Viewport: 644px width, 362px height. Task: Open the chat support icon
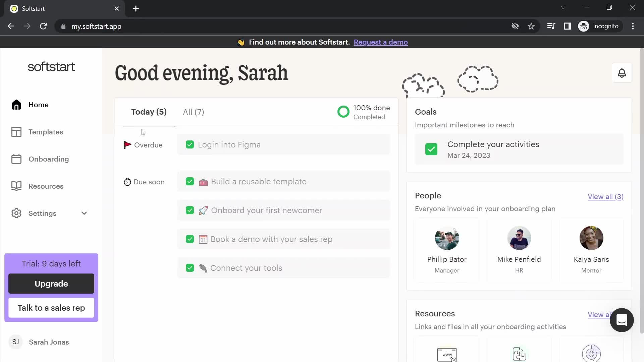click(x=622, y=319)
